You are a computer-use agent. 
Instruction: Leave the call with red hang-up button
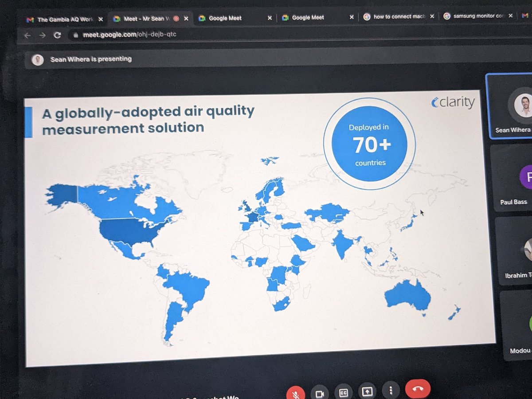(x=418, y=389)
